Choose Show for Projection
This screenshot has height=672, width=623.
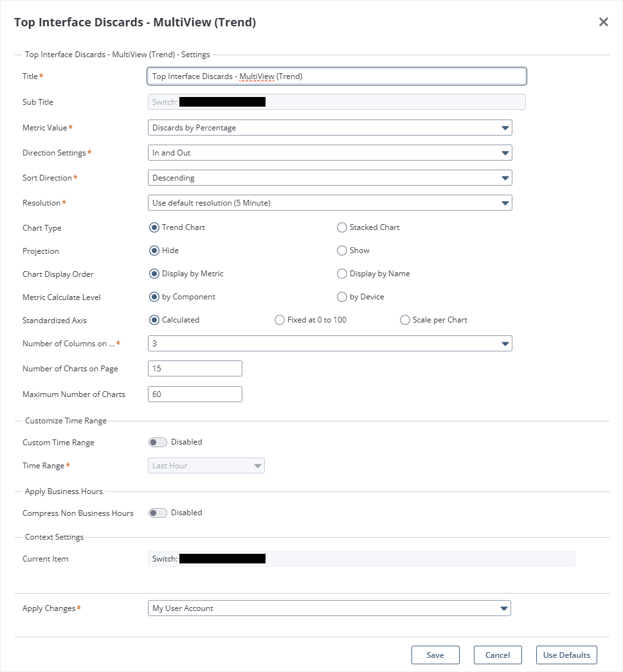(x=342, y=251)
